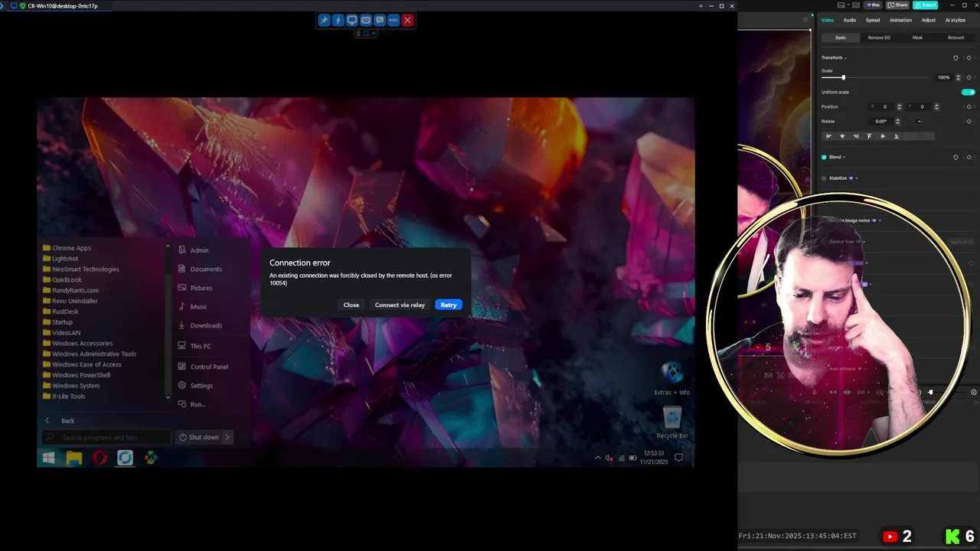Click the Export button
This screenshot has width=980, height=551.
pyautogui.click(x=926, y=5)
